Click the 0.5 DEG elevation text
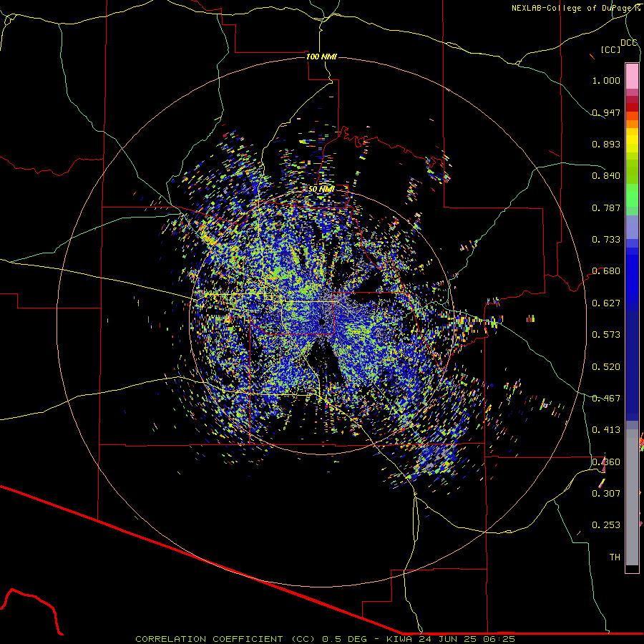644x644 pixels. (343, 639)
